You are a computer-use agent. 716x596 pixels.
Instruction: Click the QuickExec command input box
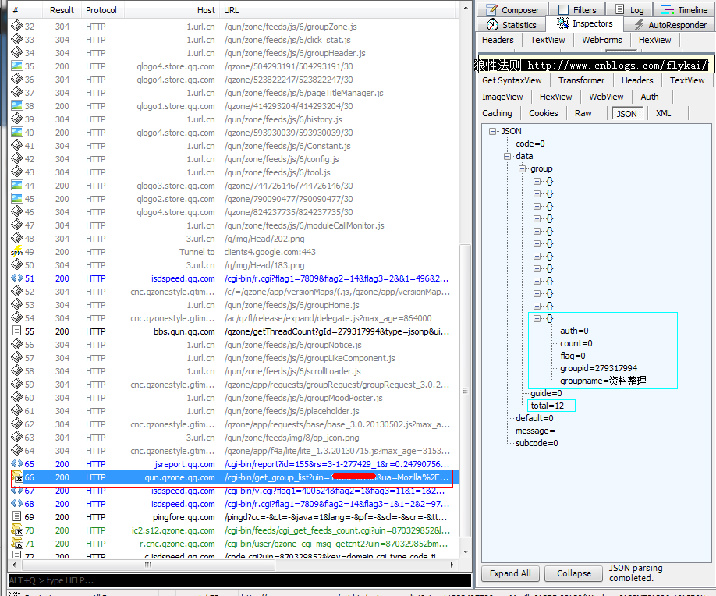[x=239, y=580]
